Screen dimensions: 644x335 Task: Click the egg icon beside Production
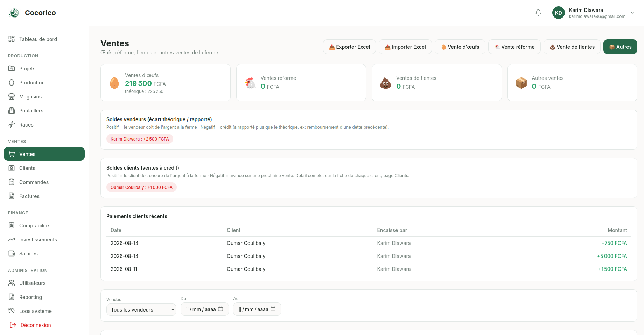[x=12, y=82]
